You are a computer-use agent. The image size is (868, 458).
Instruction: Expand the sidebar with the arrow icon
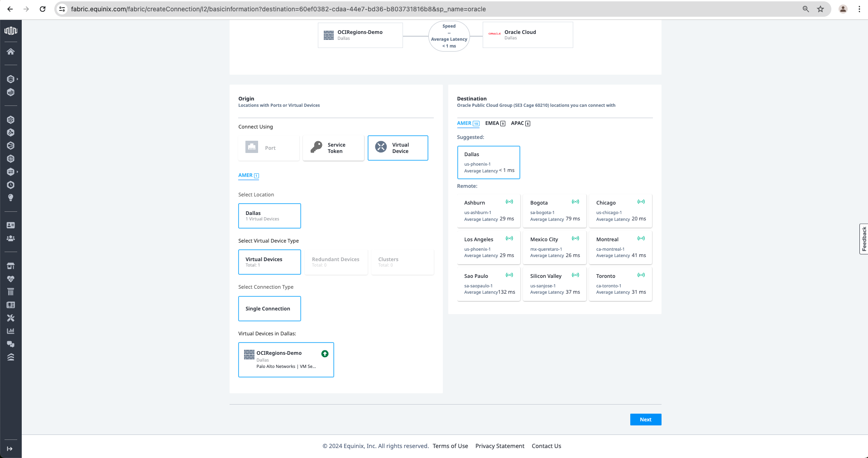pos(10,448)
